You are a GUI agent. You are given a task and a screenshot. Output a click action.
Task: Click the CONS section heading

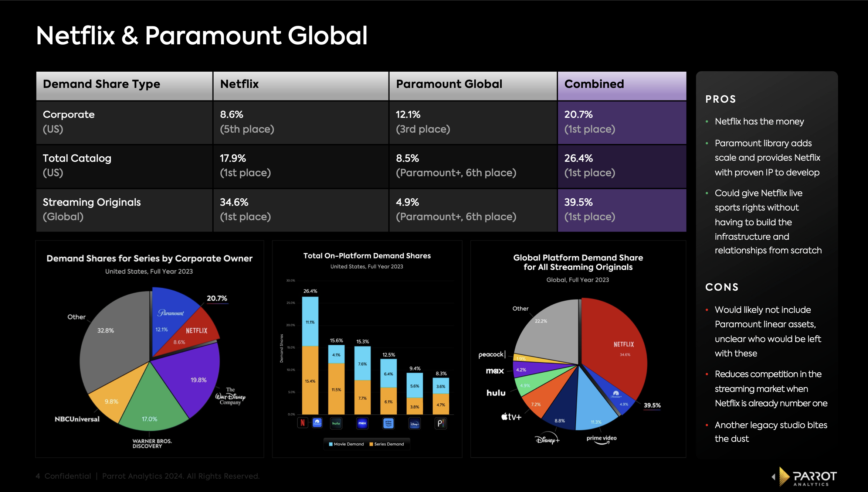(x=722, y=287)
